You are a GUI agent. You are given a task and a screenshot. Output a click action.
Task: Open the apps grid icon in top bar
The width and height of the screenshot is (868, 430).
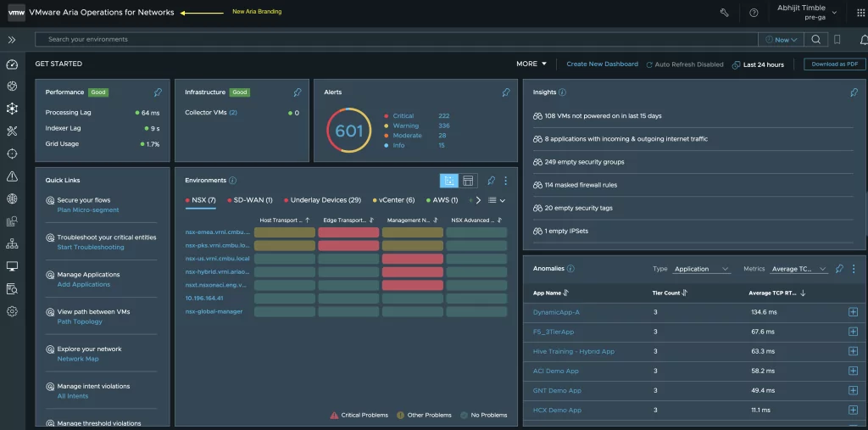pos(860,12)
